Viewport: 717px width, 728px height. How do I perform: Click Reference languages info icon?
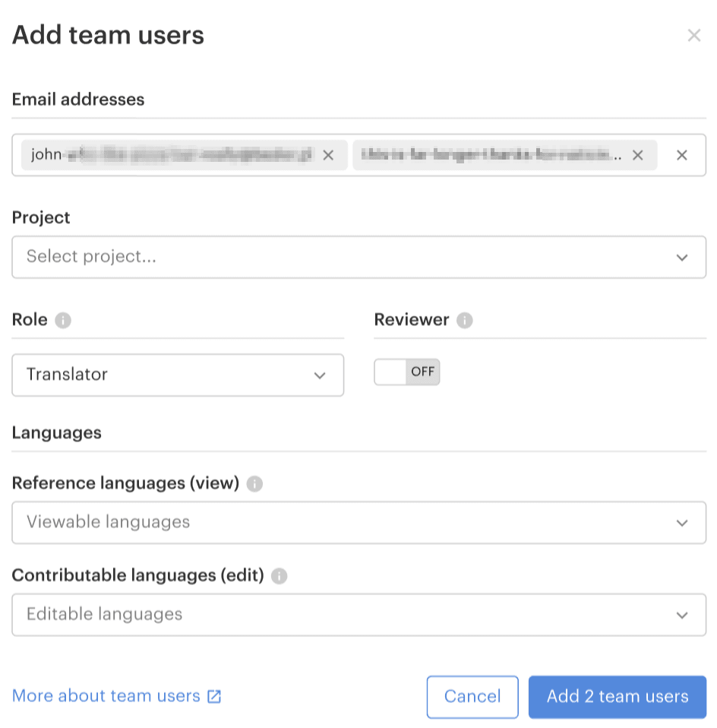[x=255, y=484]
